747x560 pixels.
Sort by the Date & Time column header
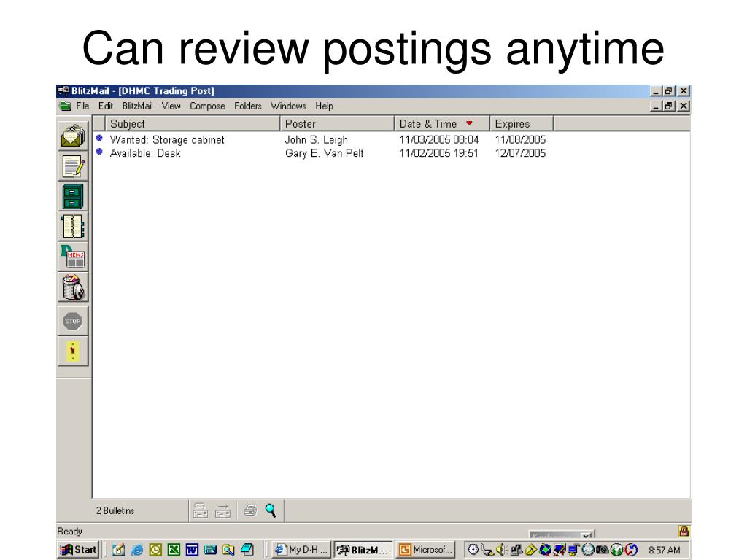pyautogui.click(x=442, y=123)
